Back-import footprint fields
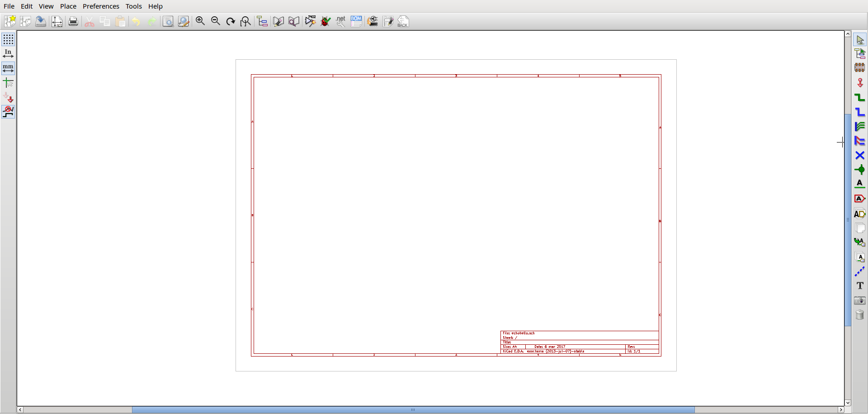Viewport: 868px width, 414px height. (403, 21)
